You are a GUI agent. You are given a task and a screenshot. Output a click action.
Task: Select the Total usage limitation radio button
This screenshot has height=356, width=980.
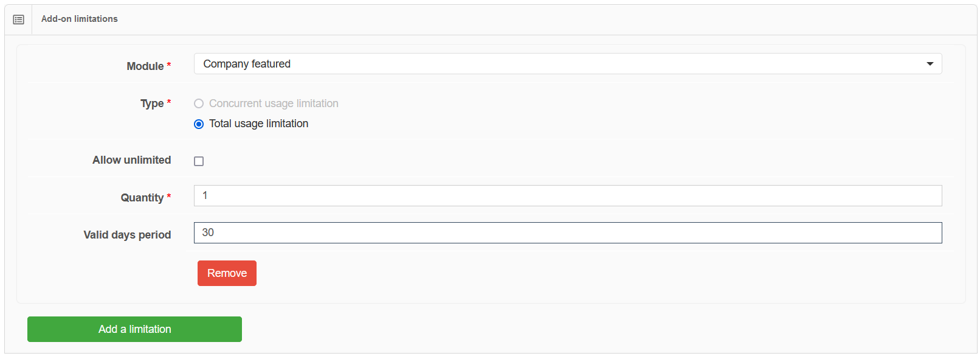[x=199, y=124]
